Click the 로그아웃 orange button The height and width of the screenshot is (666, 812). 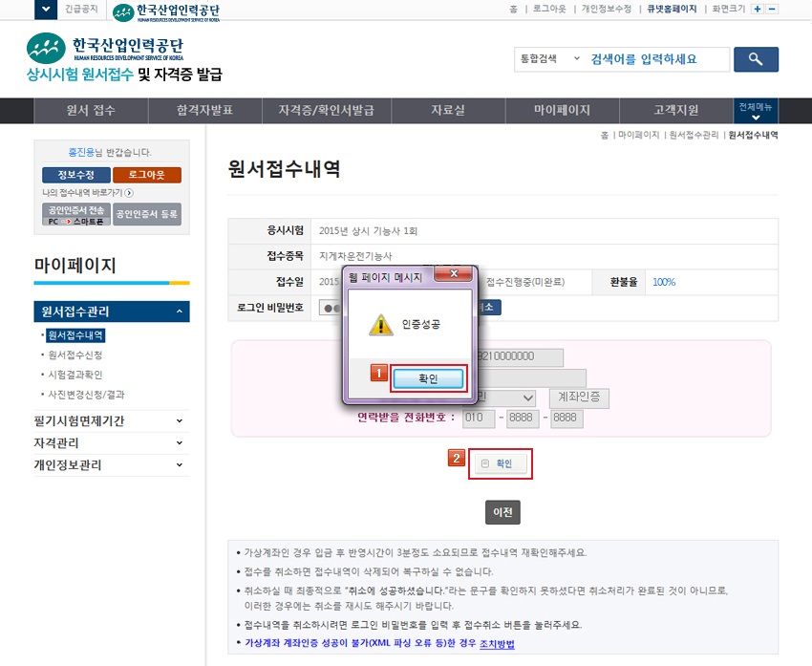click(146, 175)
